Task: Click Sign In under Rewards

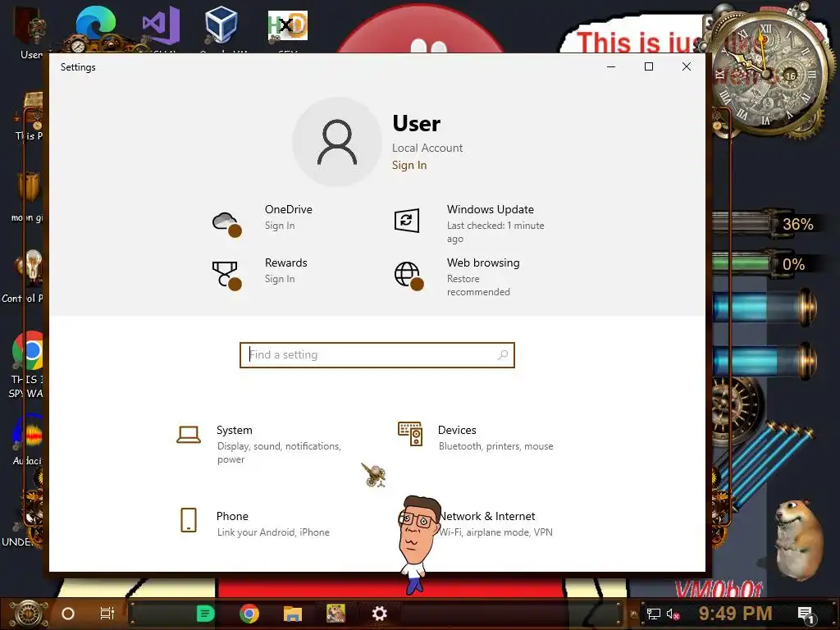Action: click(x=280, y=279)
